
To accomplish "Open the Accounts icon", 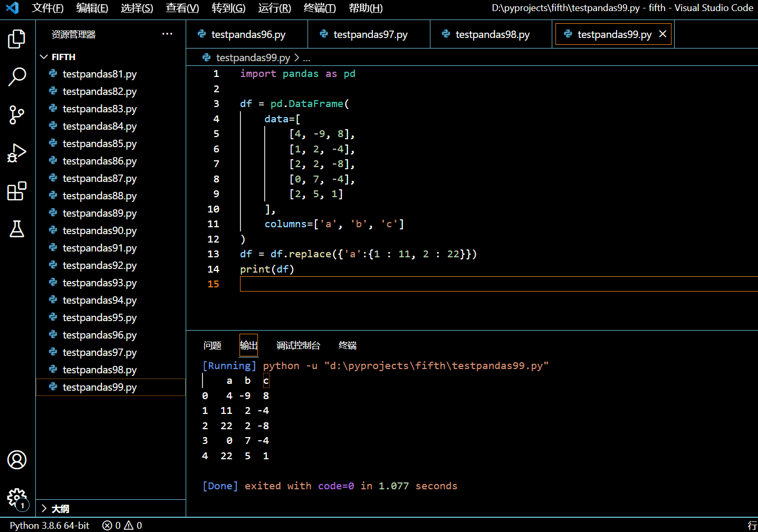I will (17, 460).
